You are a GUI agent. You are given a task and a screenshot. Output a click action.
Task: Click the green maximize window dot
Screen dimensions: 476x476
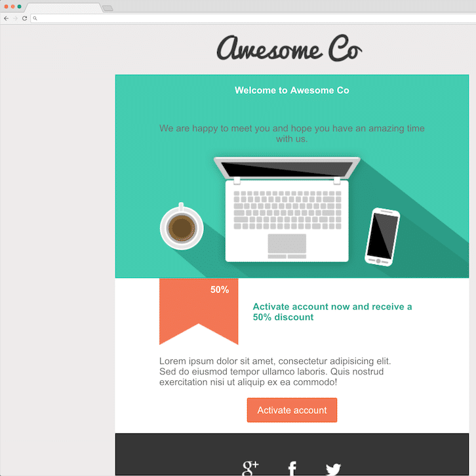[x=20, y=7]
